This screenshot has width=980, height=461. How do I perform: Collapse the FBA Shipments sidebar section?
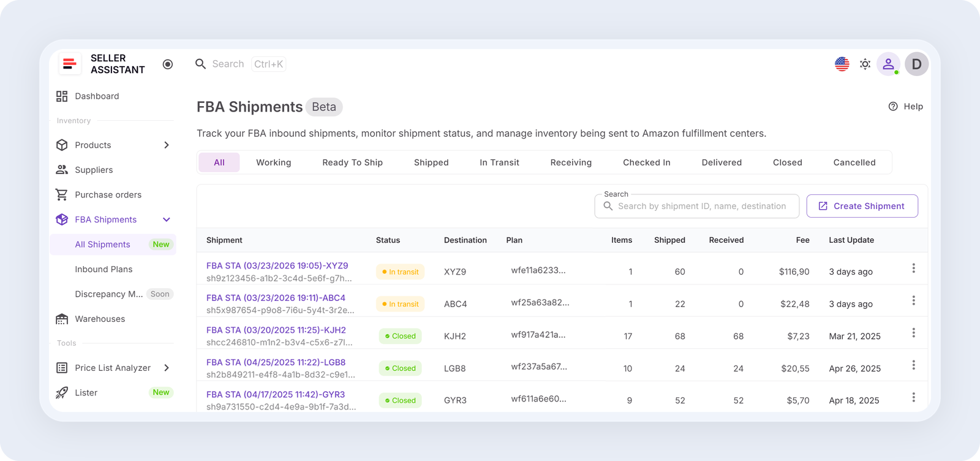[167, 219]
